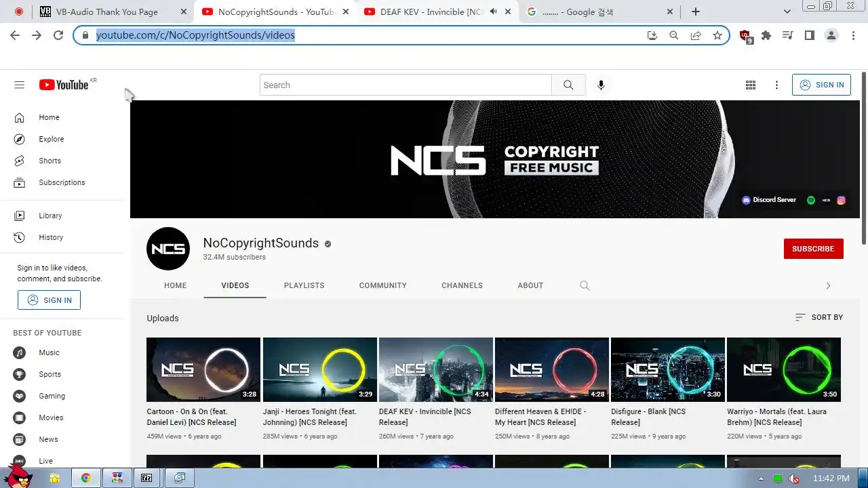
Task: Open Chrome from the taskbar
Action: [x=86, y=478]
